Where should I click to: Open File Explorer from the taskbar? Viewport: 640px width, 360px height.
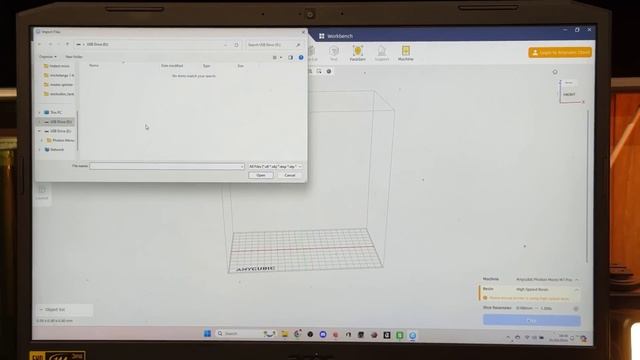click(284, 334)
